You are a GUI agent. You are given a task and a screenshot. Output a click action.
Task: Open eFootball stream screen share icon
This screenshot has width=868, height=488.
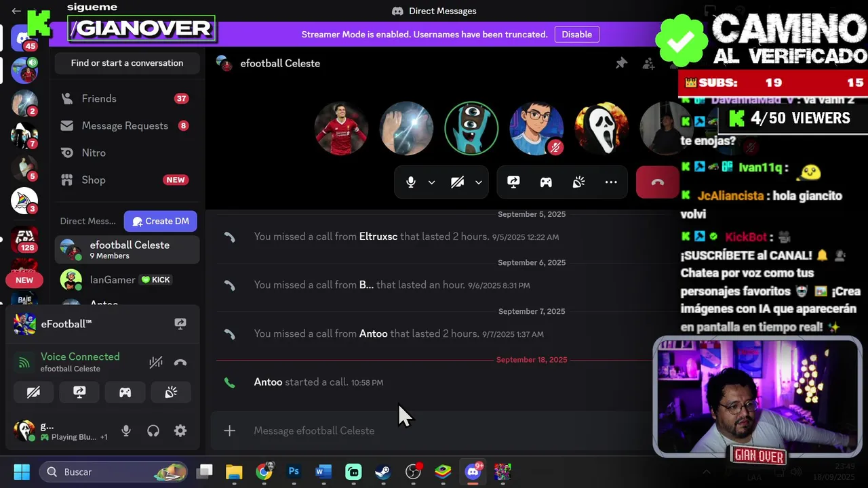(180, 324)
